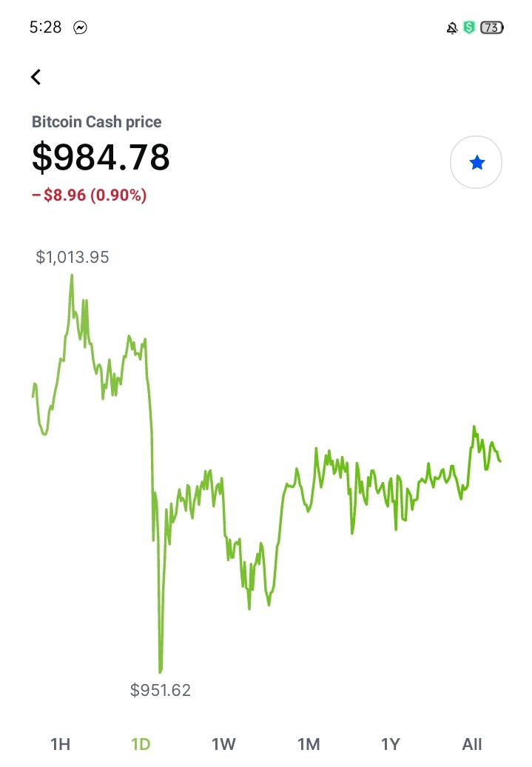Image resolution: width=532 pixels, height=767 pixels.
Task: Go back using the left chevron arrow
Action: click(x=36, y=77)
